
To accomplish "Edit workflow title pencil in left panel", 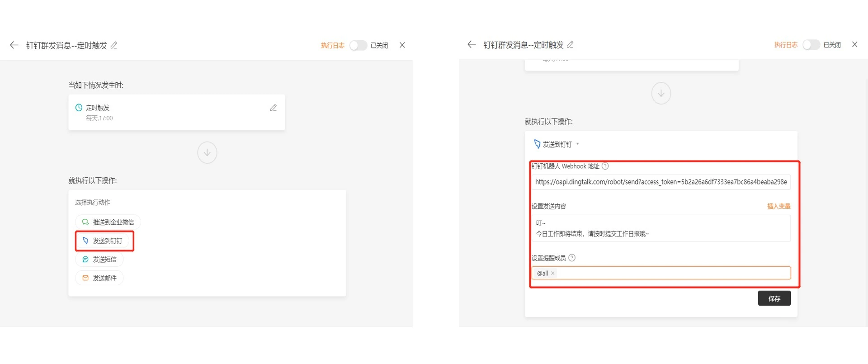I will click(x=114, y=45).
